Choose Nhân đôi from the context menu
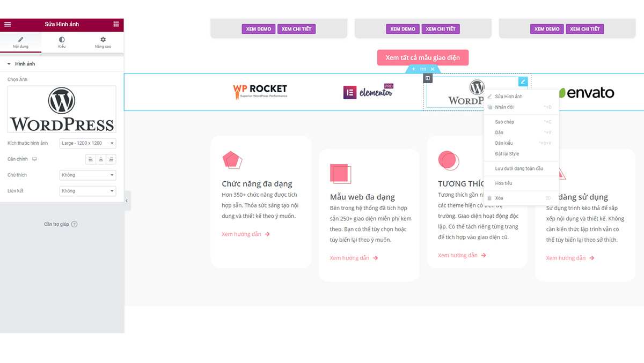644x363 pixels. (504, 107)
